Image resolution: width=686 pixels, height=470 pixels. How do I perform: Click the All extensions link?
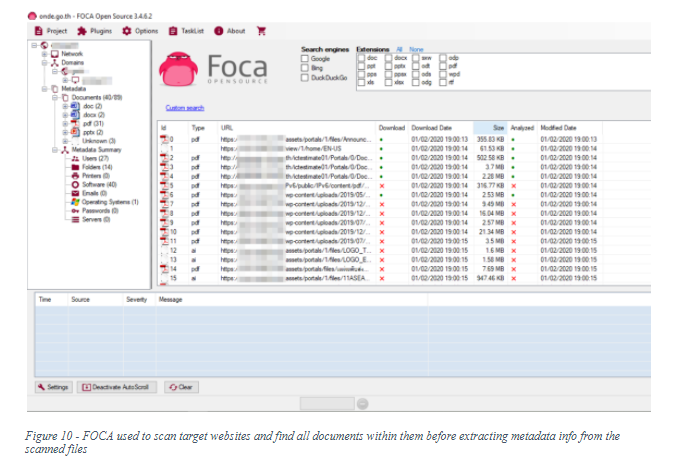[399, 49]
